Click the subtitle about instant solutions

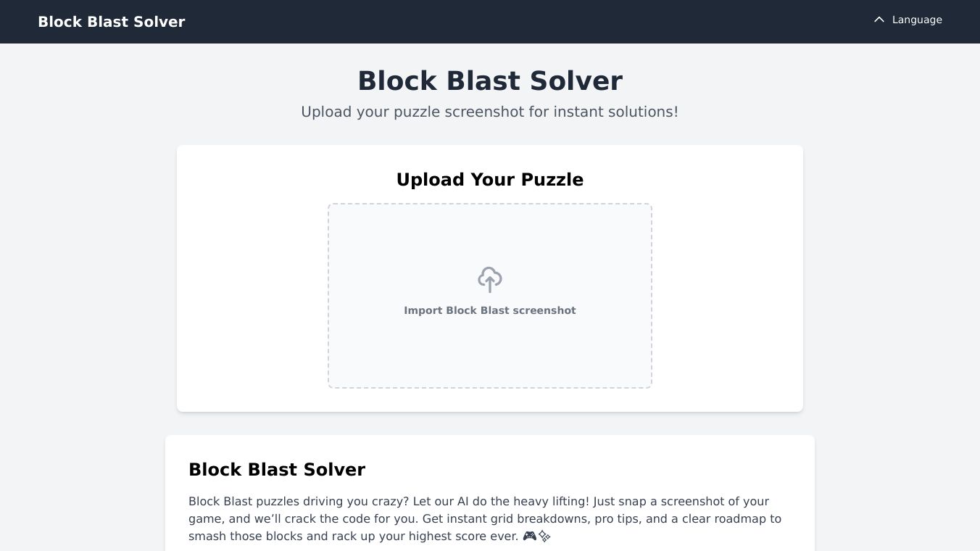click(x=490, y=112)
